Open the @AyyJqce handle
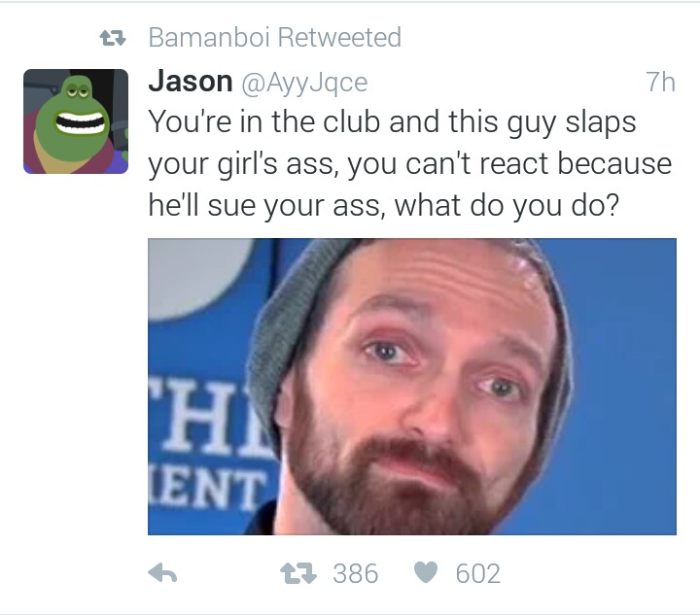700x615 pixels. pyautogui.click(x=305, y=84)
